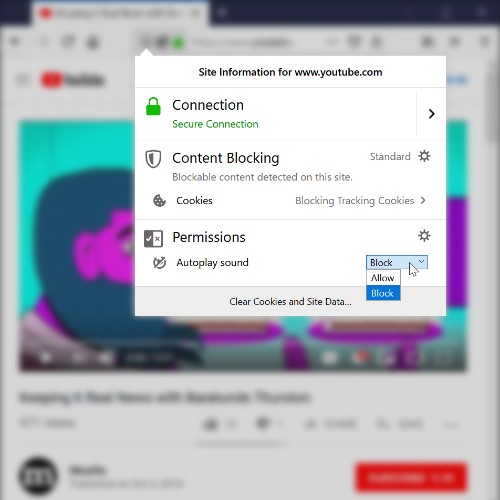Select Block in the autoplay dropdown list

click(383, 293)
